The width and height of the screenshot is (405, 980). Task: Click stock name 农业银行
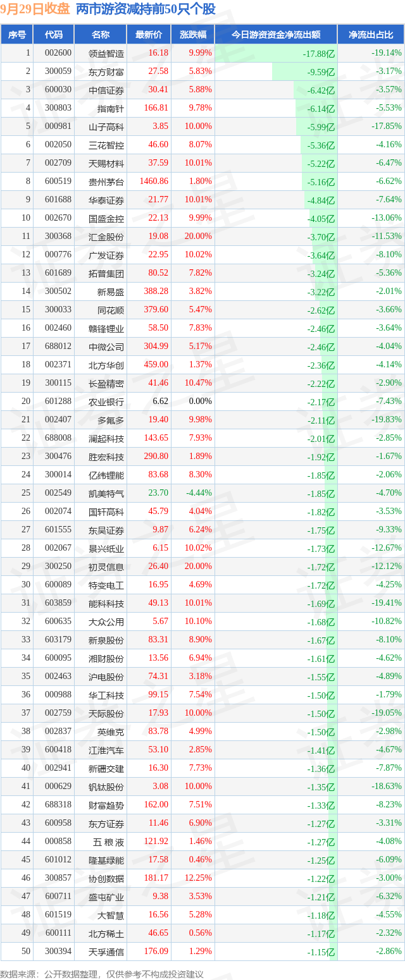point(106,402)
